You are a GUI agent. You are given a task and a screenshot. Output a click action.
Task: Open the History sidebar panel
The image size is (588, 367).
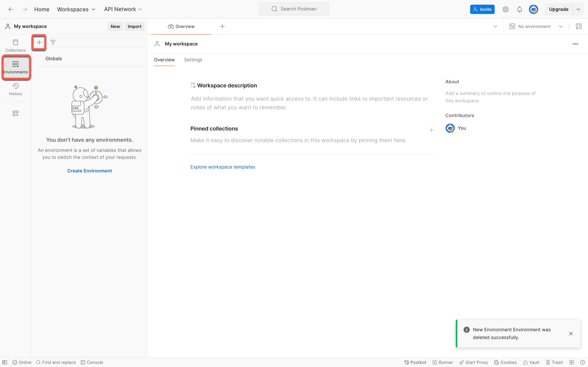tap(15, 89)
